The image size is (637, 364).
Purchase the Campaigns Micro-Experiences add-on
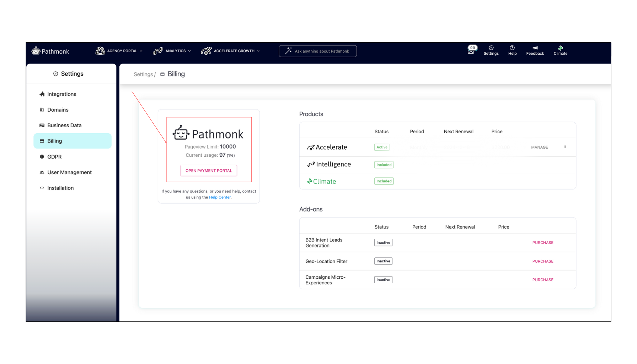pyautogui.click(x=543, y=280)
